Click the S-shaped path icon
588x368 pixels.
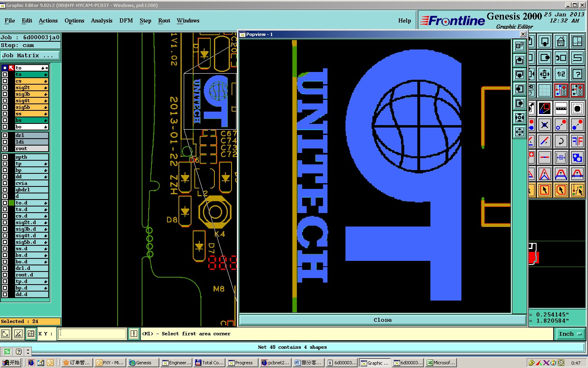pos(577,58)
